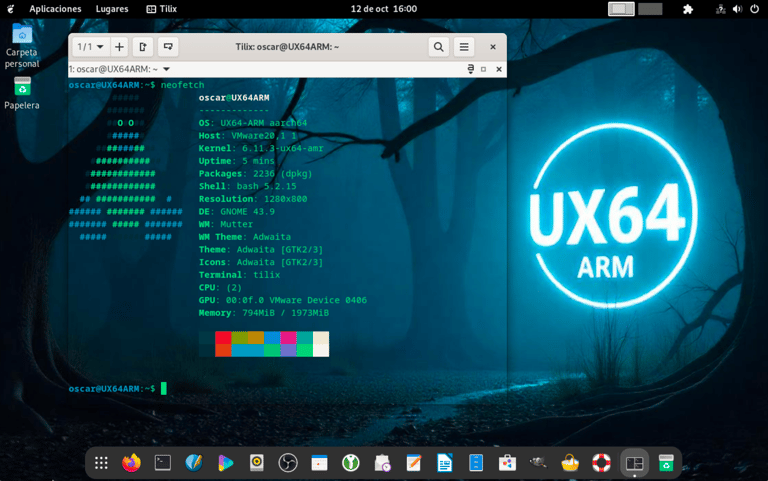Click the running Tilix icon in the dock
This screenshot has width=768, height=481.
tap(634, 463)
